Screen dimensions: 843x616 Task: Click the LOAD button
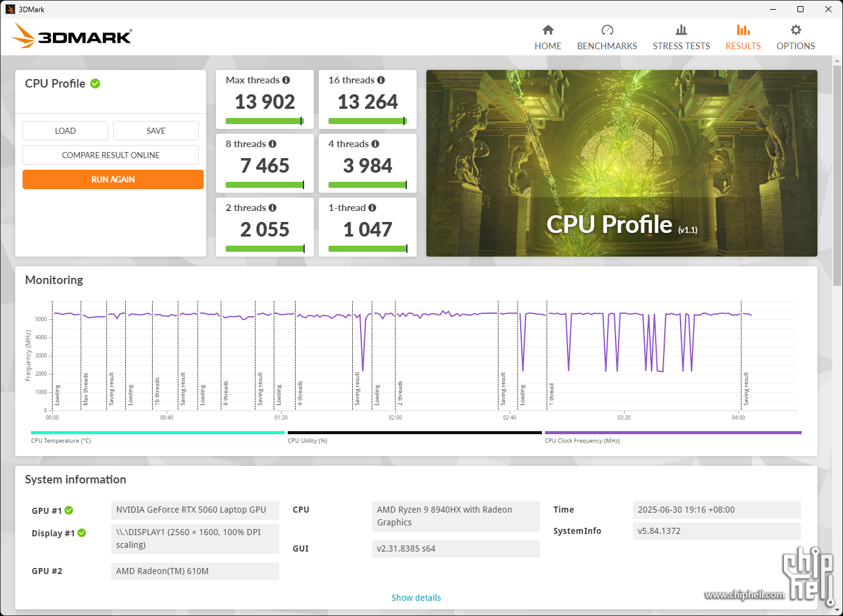click(x=65, y=131)
